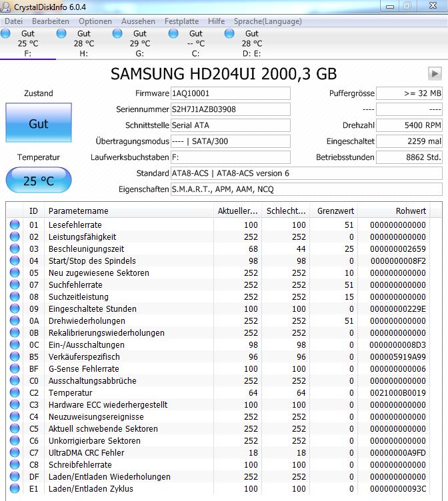This screenshot has height=501, width=448.
Task: Click the Grenzwert column header
Action: point(334,211)
